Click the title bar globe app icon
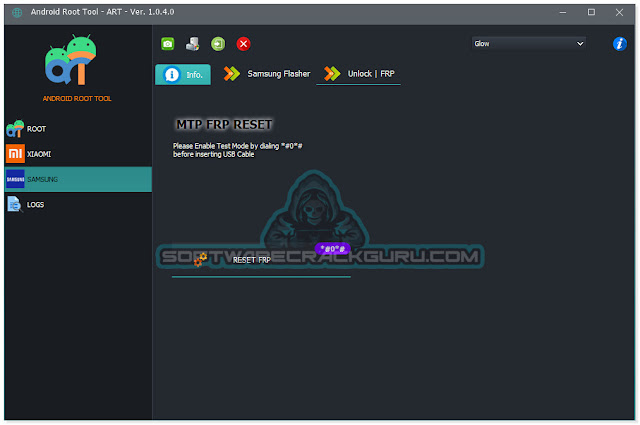 (x=17, y=13)
